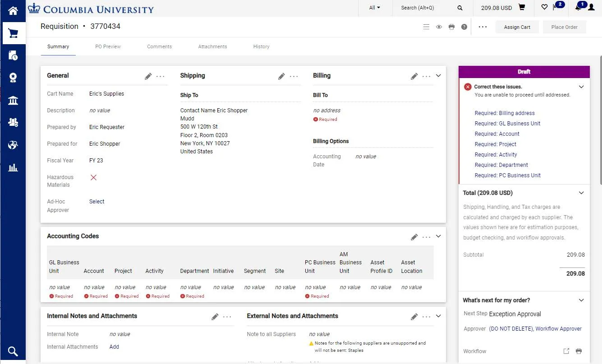
Task: Open the document list lines icon
Action: click(x=426, y=27)
